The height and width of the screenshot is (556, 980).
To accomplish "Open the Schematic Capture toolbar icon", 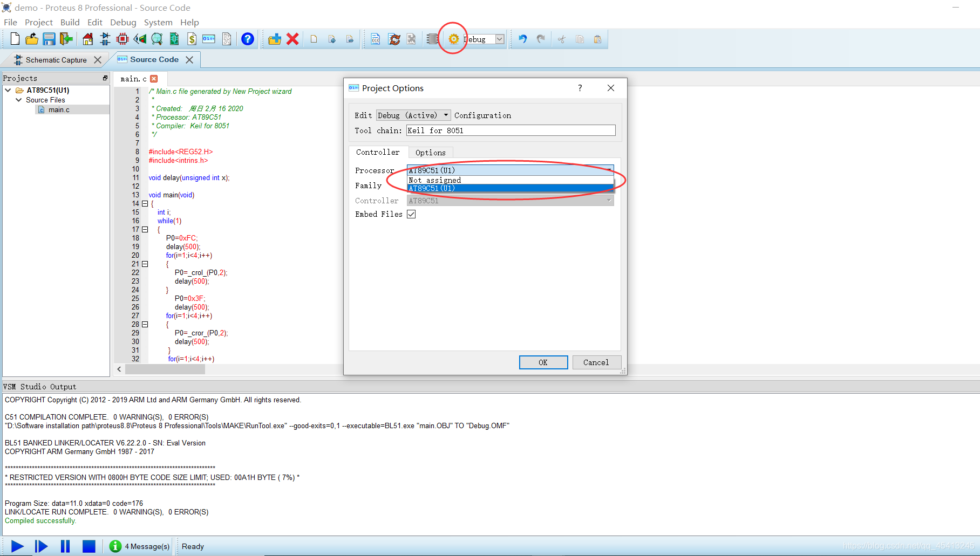I will point(105,39).
